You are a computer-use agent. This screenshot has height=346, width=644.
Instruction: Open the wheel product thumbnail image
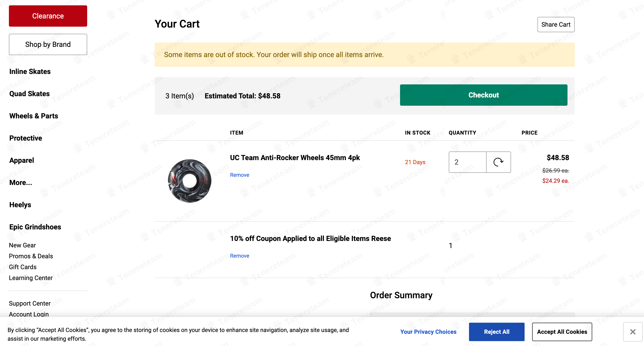click(189, 181)
